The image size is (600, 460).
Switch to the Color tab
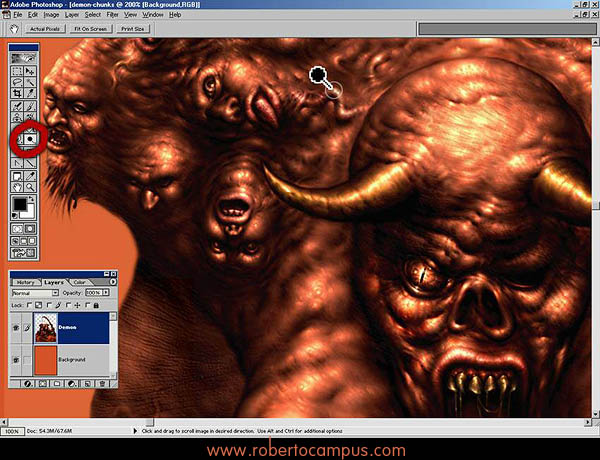(80, 282)
